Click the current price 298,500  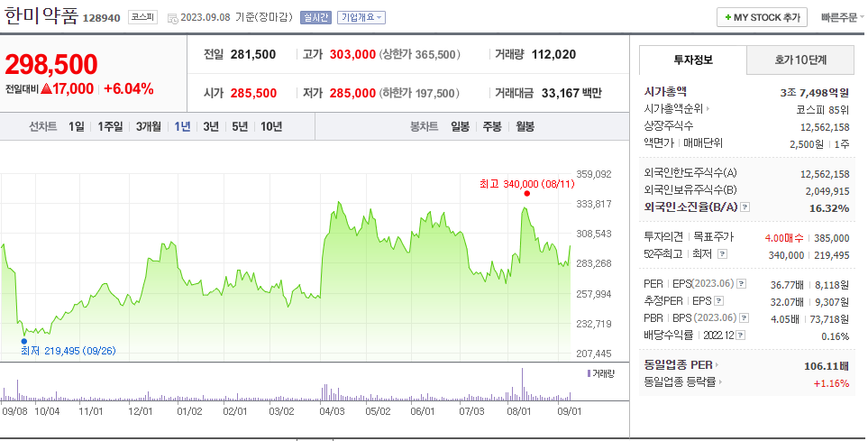(51, 65)
